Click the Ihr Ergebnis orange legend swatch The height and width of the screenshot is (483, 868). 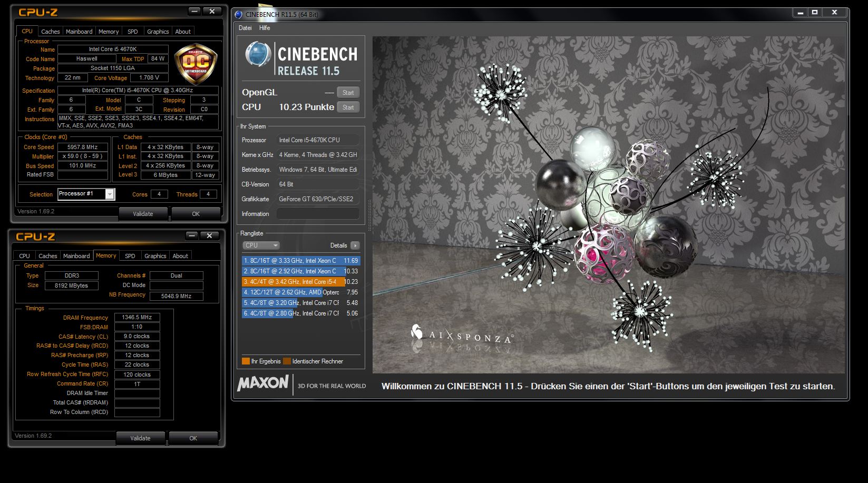pos(246,361)
